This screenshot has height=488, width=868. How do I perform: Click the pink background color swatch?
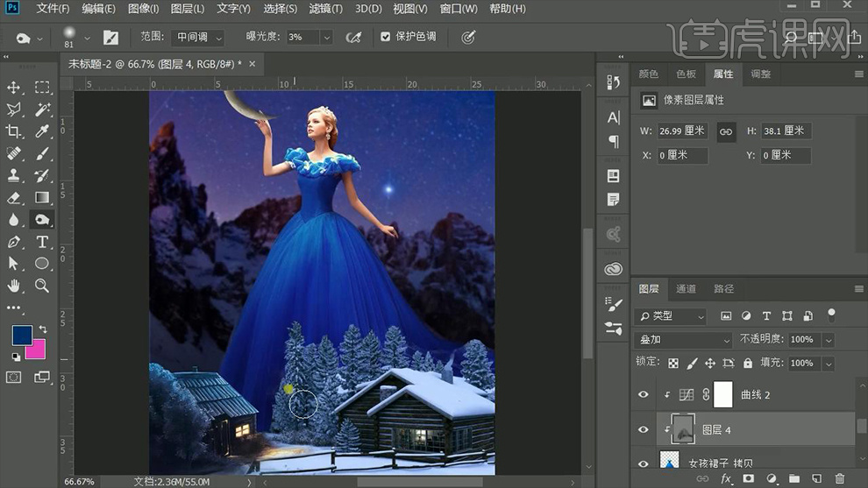(x=35, y=350)
